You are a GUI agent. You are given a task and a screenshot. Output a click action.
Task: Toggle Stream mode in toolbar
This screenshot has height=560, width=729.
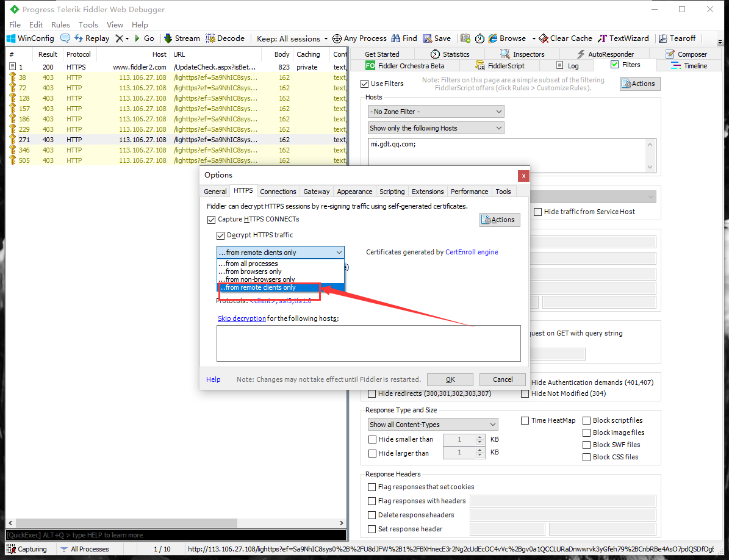click(x=182, y=38)
